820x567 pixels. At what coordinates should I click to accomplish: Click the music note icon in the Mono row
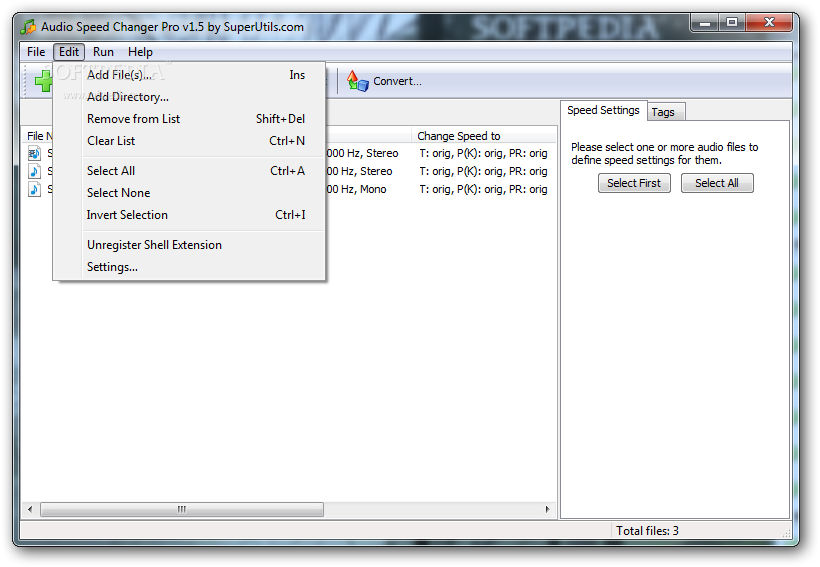(35, 189)
